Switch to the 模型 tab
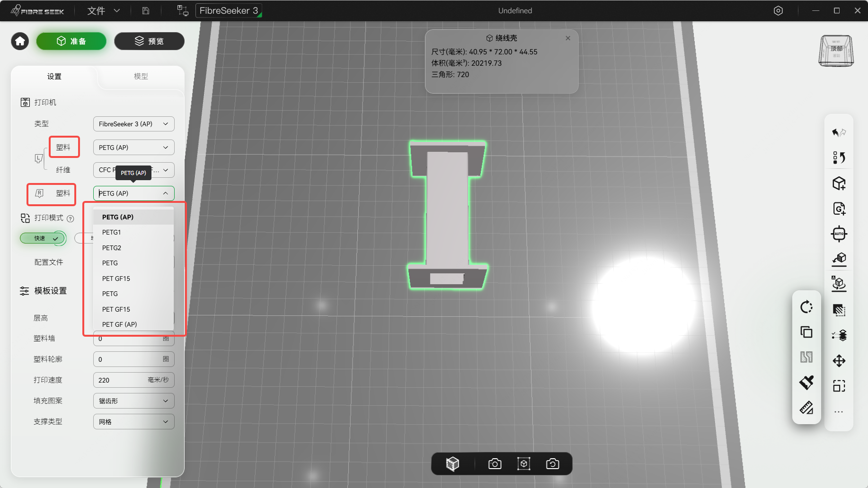 (141, 76)
